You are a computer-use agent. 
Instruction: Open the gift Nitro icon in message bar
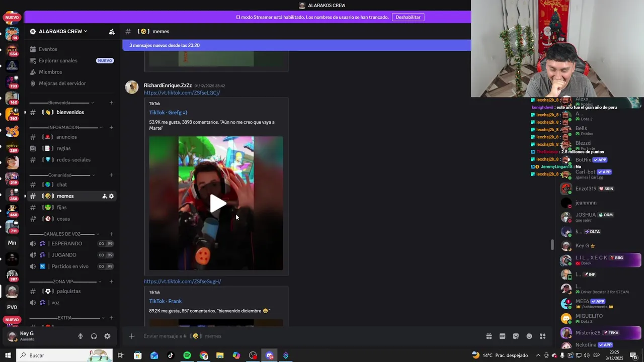click(x=489, y=336)
